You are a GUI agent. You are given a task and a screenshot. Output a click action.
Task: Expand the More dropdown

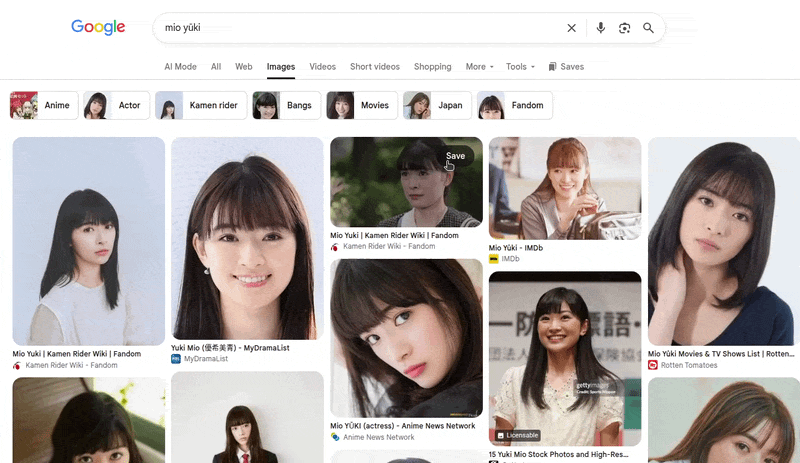click(x=479, y=66)
